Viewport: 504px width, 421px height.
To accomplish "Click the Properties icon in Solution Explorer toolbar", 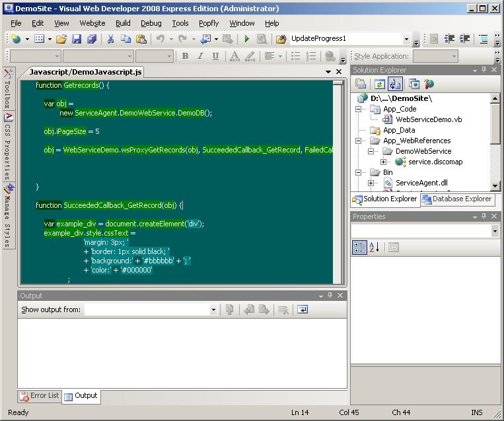I will 361,84.
